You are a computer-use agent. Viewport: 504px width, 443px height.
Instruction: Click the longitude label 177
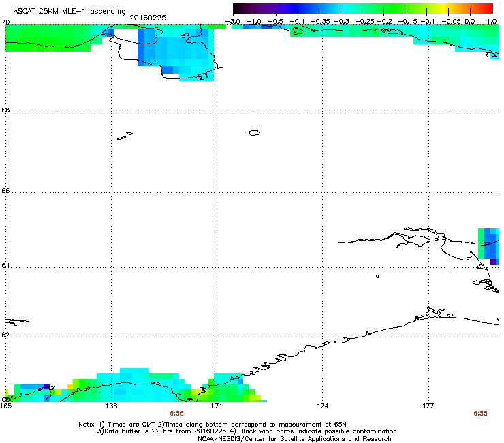tap(428, 406)
